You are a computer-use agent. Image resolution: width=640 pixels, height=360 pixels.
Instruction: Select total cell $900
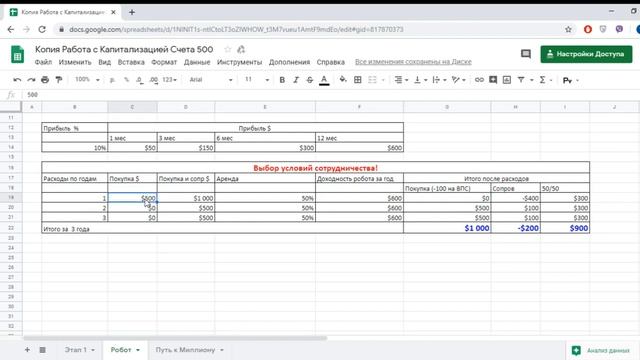coord(565,228)
